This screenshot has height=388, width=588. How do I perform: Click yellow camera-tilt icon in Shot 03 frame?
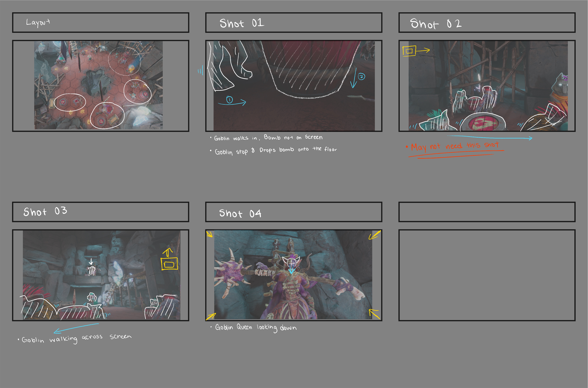[169, 259]
